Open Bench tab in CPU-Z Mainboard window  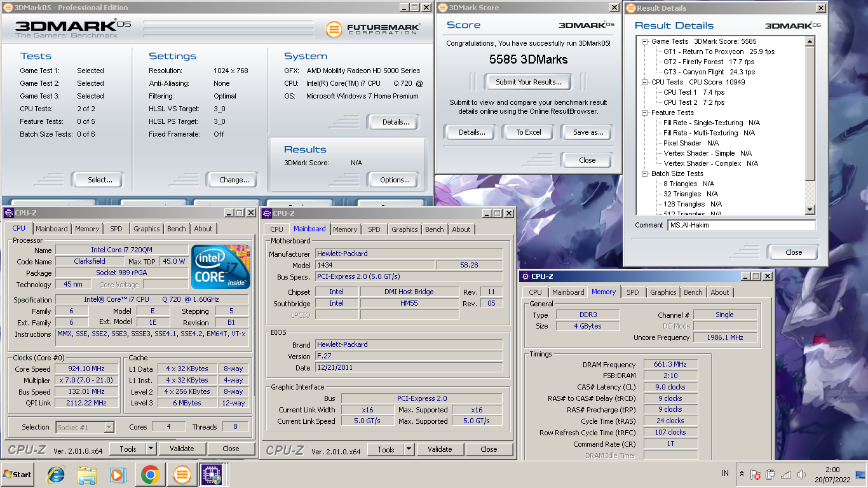click(435, 229)
